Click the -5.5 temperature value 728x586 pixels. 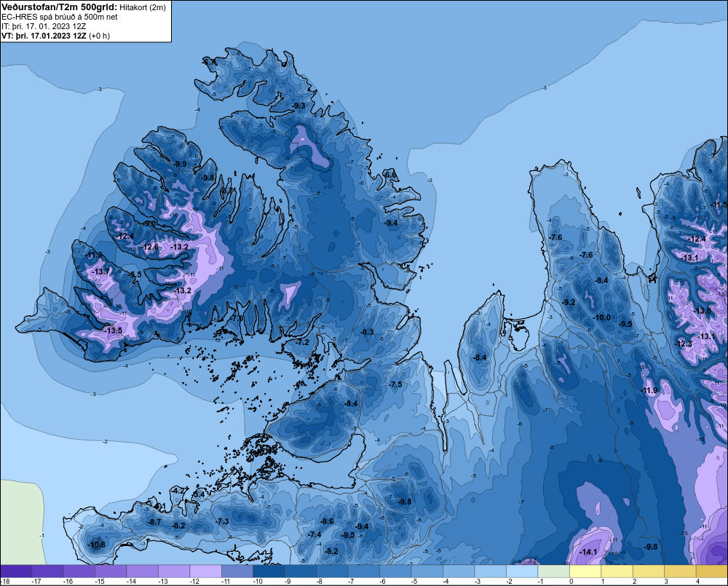135,274
